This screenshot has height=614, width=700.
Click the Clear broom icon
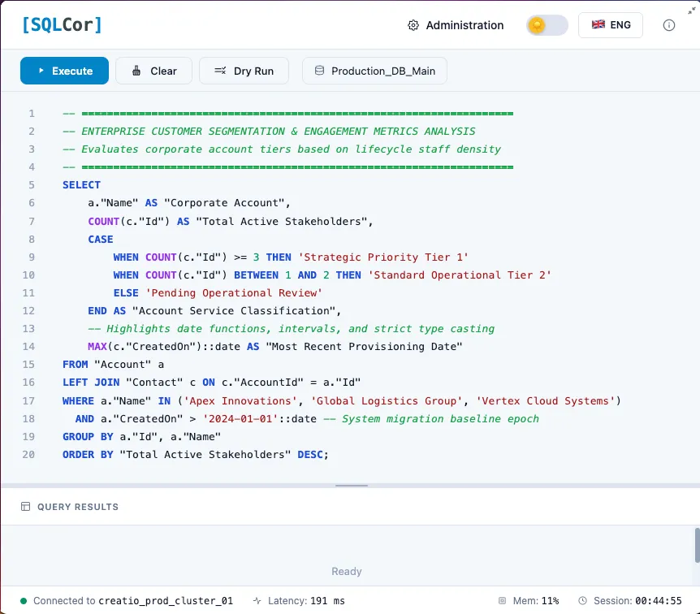[136, 71]
